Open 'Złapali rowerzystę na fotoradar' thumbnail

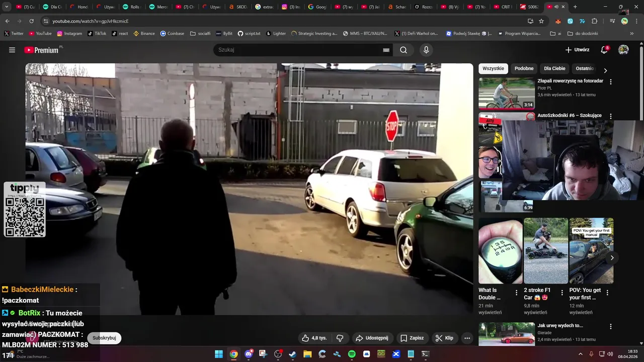coord(507,94)
